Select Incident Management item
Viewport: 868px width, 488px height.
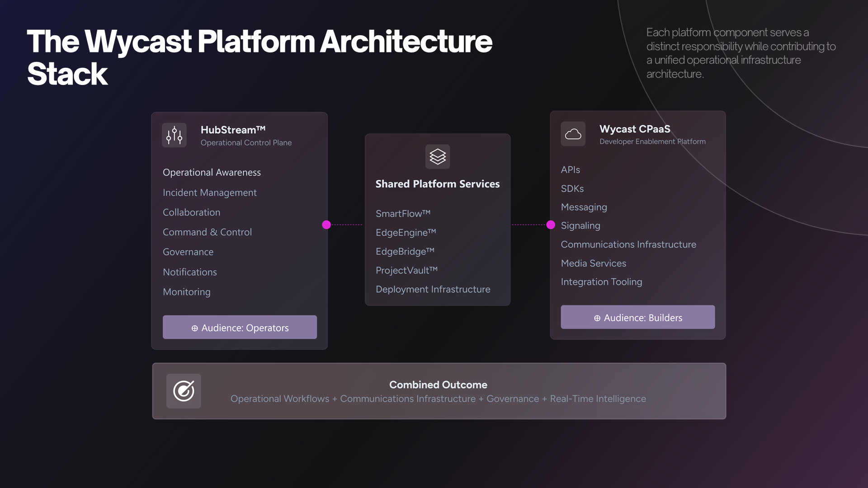pos(210,192)
